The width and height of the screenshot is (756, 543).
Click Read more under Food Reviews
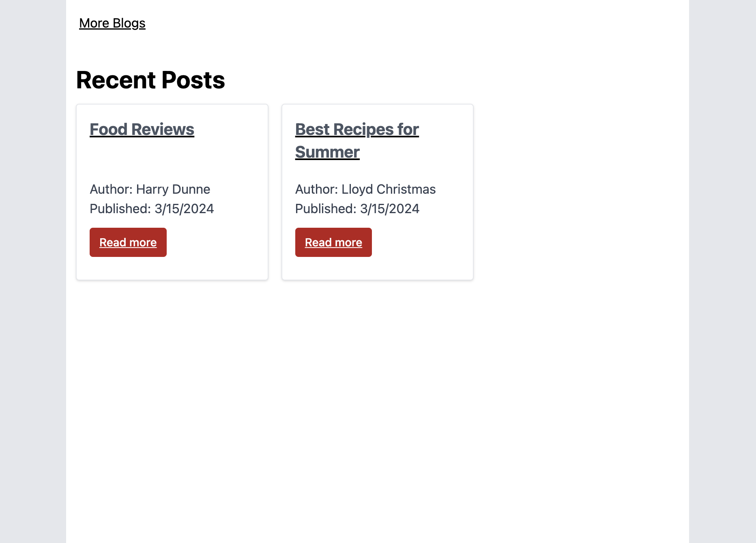coord(128,242)
